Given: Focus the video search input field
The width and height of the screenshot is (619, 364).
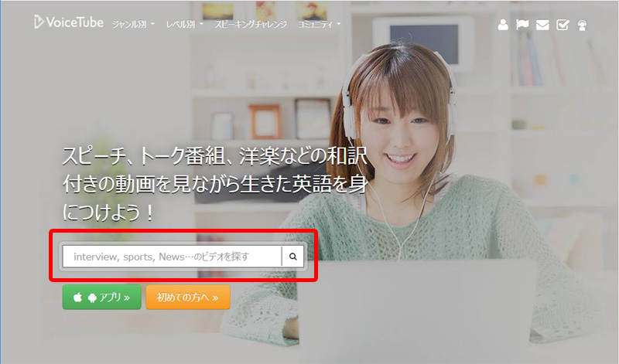Looking at the screenshot, I should (x=172, y=257).
